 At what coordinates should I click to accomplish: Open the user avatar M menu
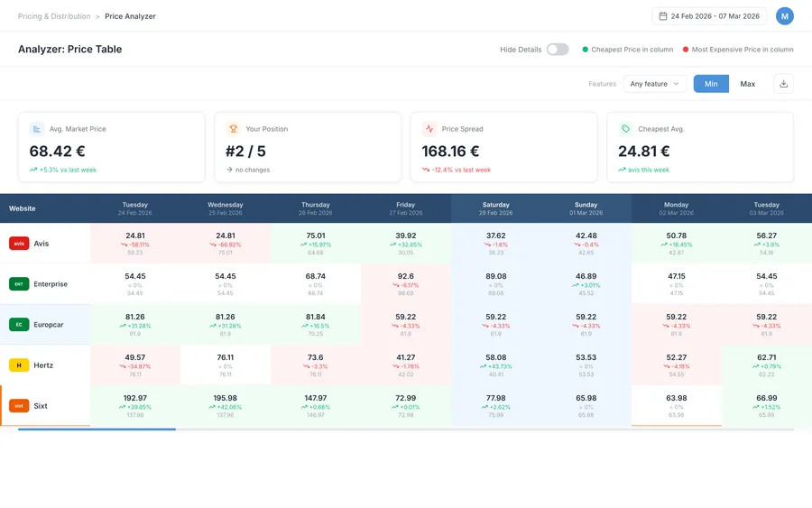[x=785, y=16]
